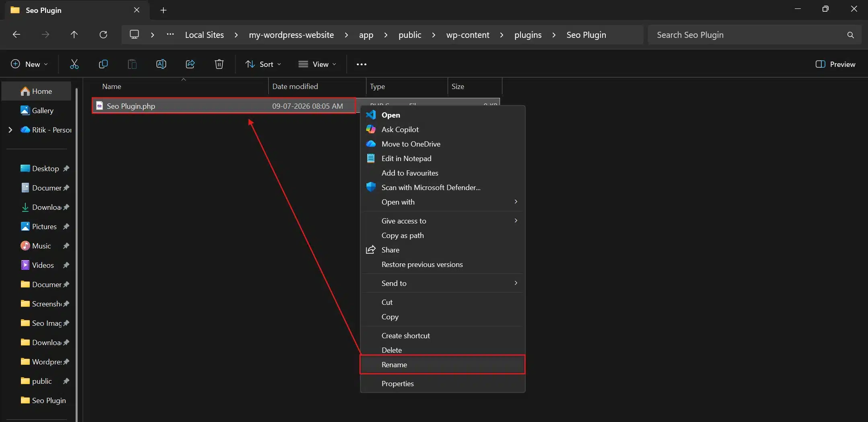The image size is (868, 422).
Task: Expand the Give access to submenu
Action: (442, 221)
